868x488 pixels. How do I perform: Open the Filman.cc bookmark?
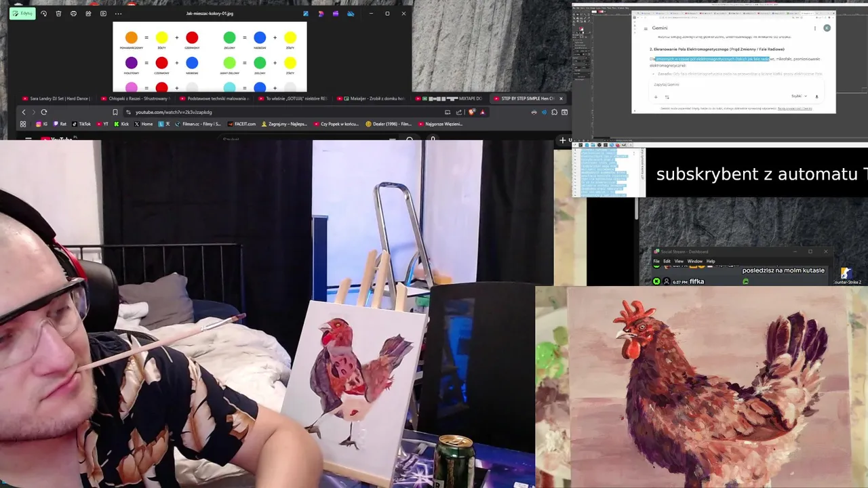[x=198, y=124]
